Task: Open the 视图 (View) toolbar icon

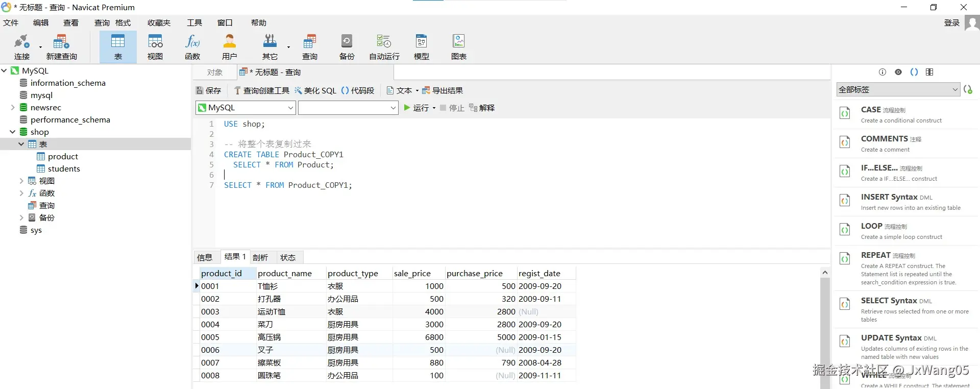Action: tap(155, 47)
